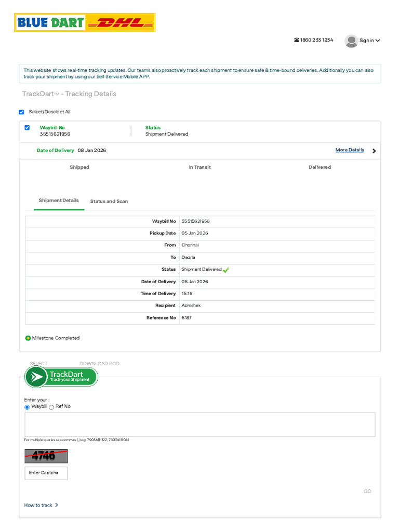Click the In Transit milestone label
Screen dimensions: 399x532
(x=200, y=167)
